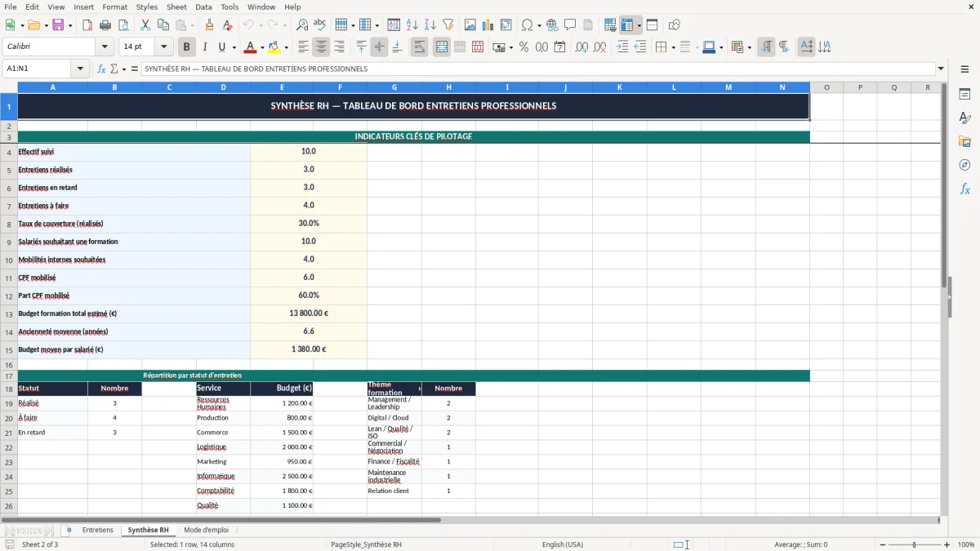Toggle Bold formatting
980x551 pixels.
pos(186,47)
